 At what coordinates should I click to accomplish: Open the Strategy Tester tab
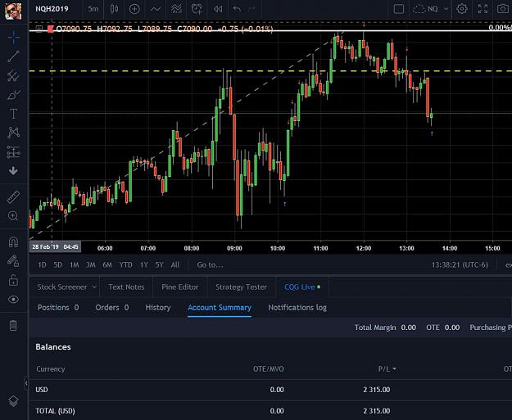[242, 287]
